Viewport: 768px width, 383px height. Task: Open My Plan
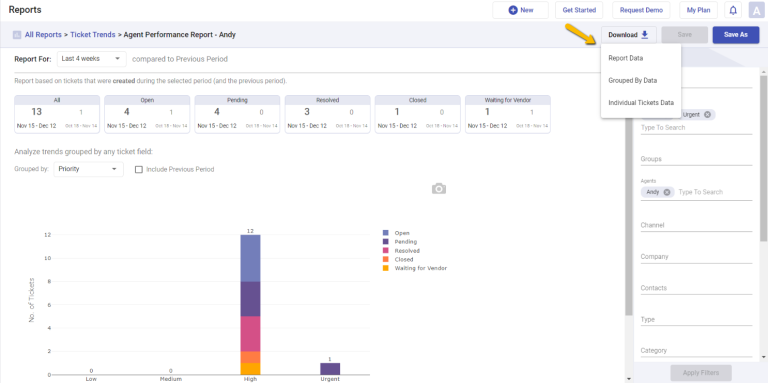pyautogui.click(x=698, y=10)
